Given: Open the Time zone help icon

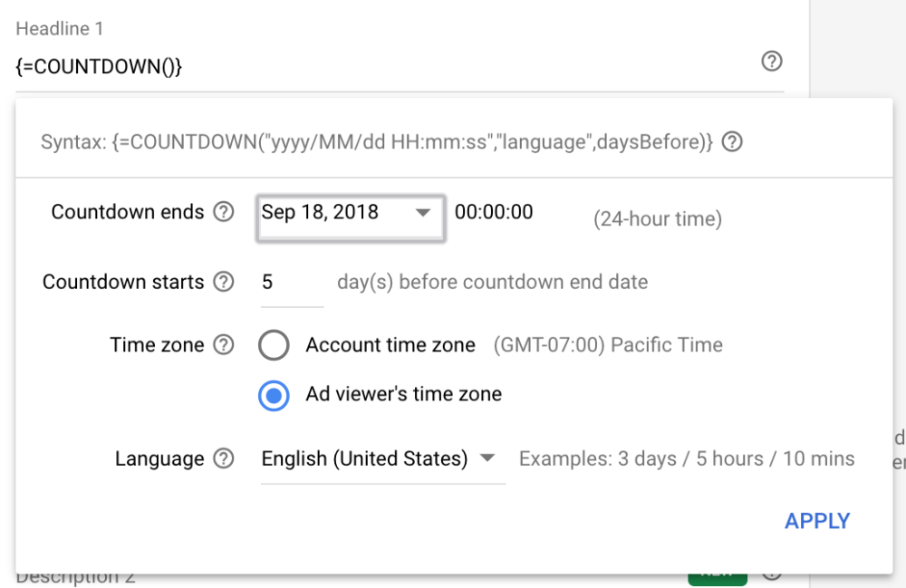Looking at the screenshot, I should [x=222, y=344].
